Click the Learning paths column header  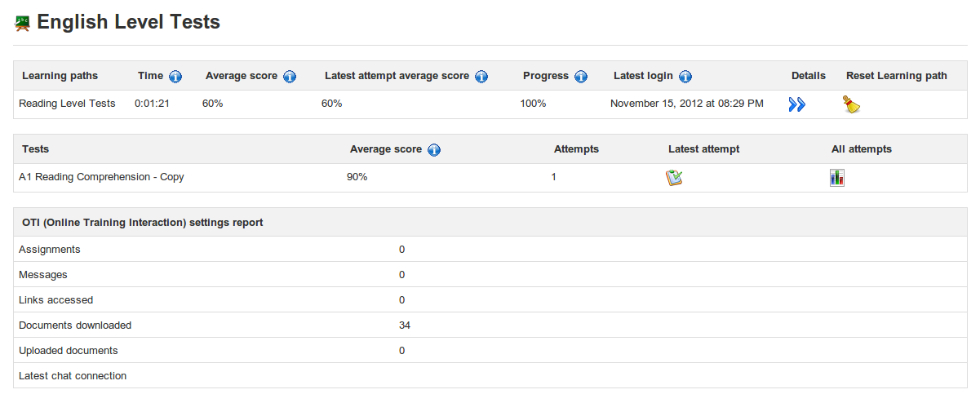click(x=60, y=76)
